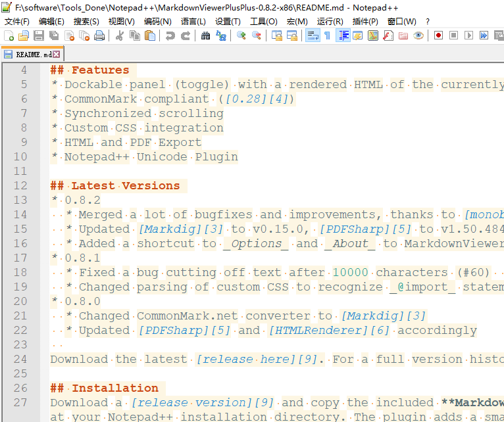Copy the selection using the toolbar Copy icon
This screenshot has width=504, height=422.
pos(135,35)
